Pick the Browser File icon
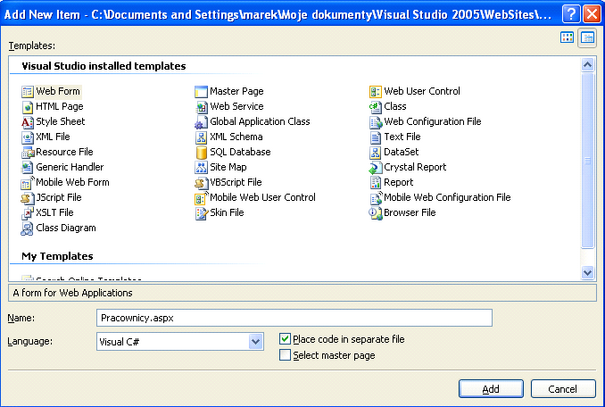This screenshot has height=407, width=605. [375, 213]
